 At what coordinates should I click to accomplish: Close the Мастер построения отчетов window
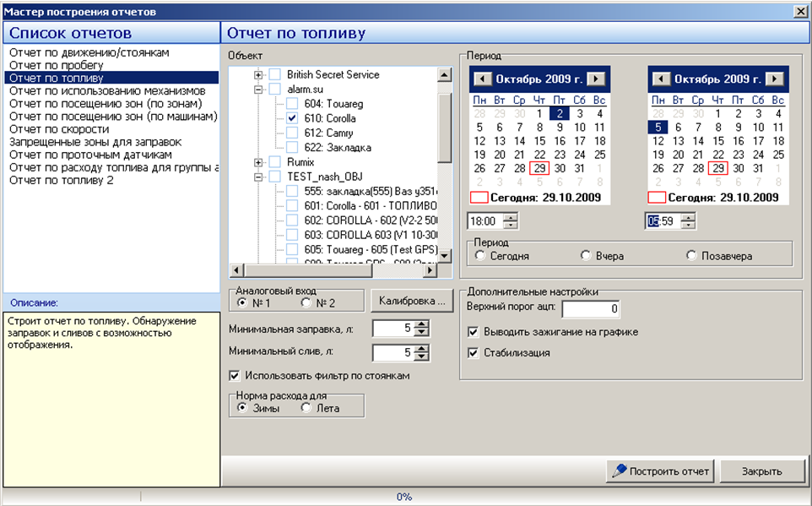801,12
